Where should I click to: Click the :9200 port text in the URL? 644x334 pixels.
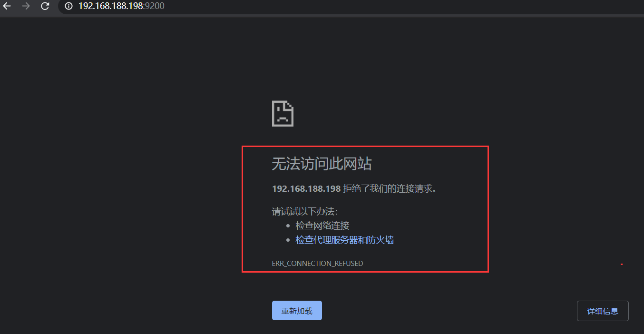[154, 6]
